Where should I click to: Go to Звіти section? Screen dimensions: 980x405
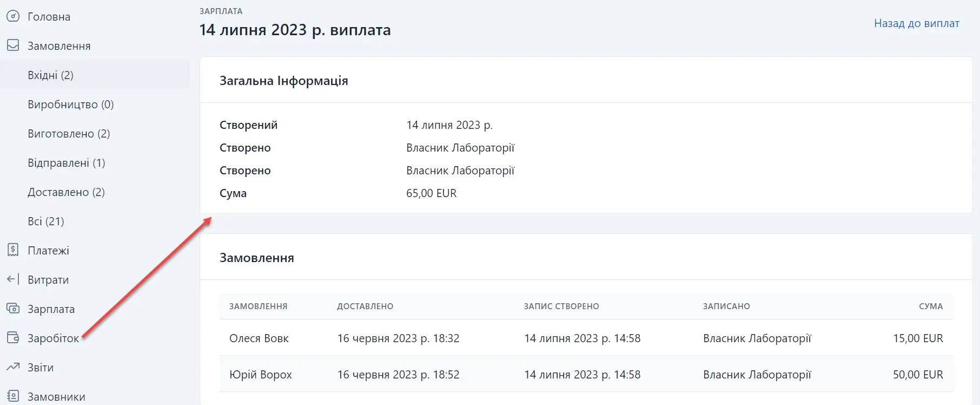[x=41, y=368]
